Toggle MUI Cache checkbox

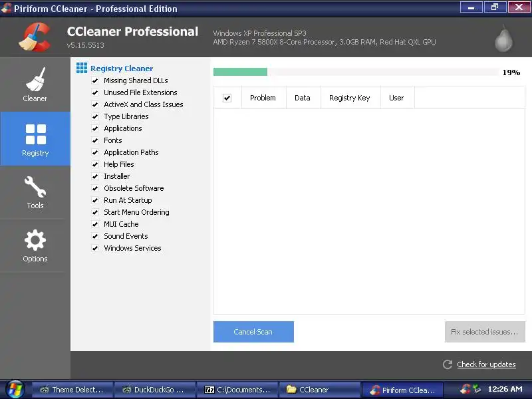pos(95,224)
